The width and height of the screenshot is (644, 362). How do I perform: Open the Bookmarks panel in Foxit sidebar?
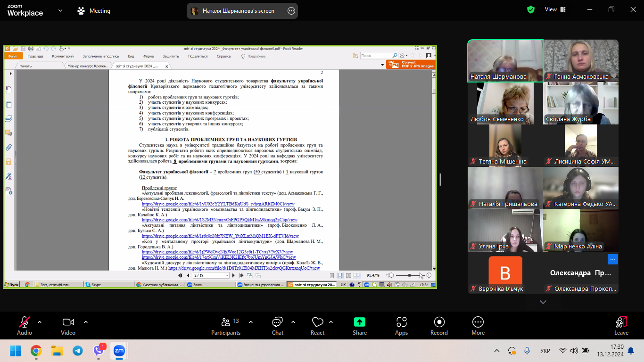[x=8, y=90]
